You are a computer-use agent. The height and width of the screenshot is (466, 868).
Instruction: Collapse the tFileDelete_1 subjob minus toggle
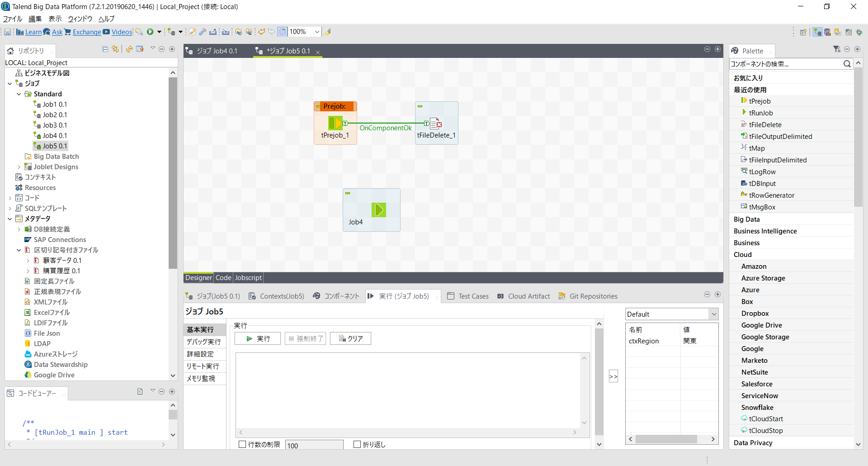coord(420,106)
